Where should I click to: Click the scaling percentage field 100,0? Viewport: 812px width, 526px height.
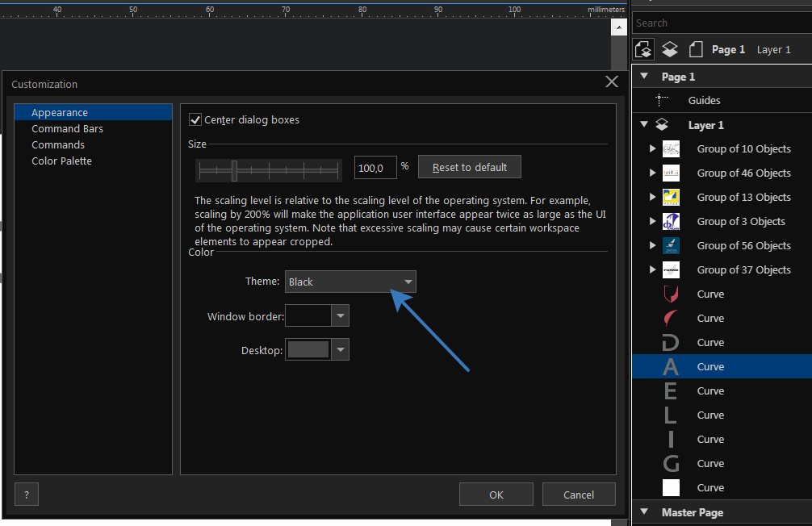click(375, 168)
